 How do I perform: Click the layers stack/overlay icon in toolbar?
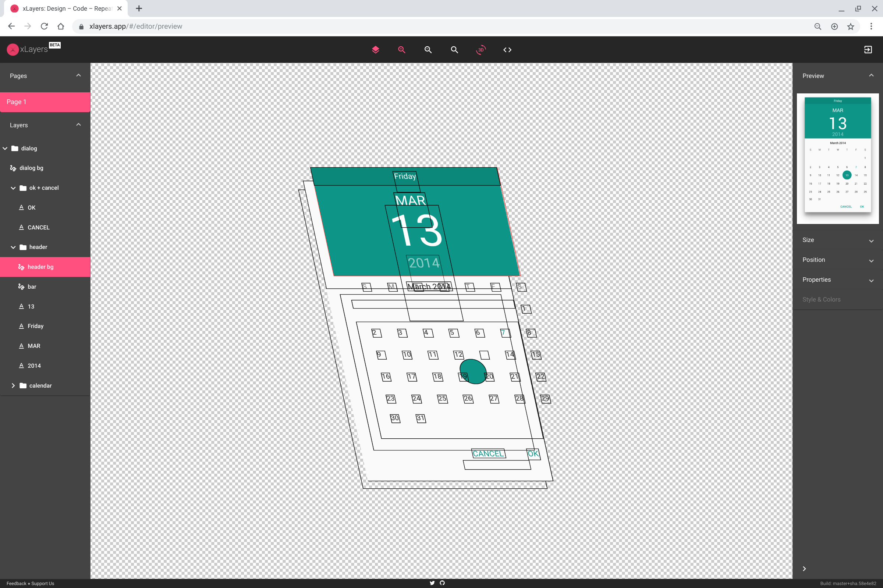tap(375, 50)
